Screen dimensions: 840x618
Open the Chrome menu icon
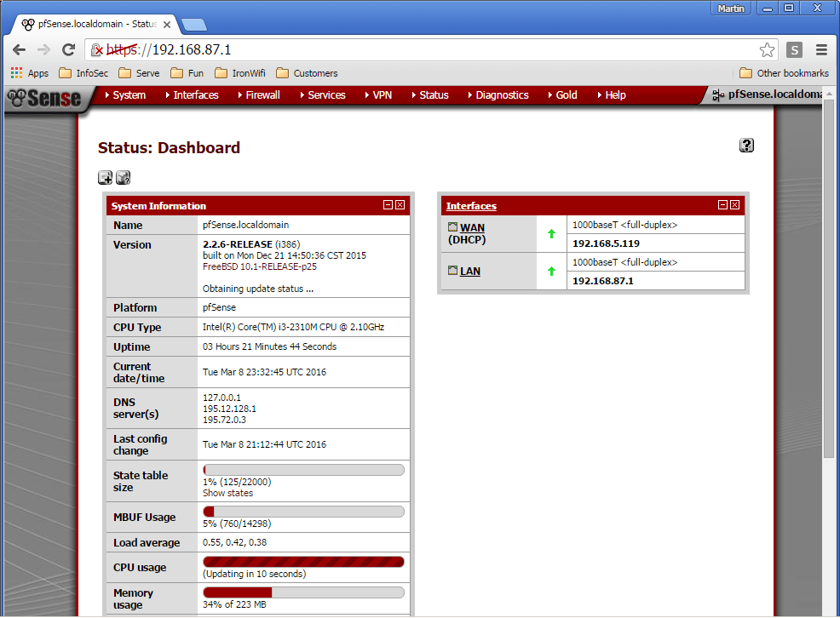(821, 49)
